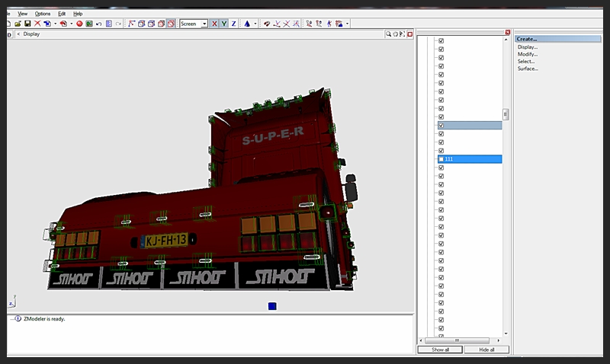This screenshot has height=364, width=610.
Task: Click the Hide all button
Action: pos(486,350)
